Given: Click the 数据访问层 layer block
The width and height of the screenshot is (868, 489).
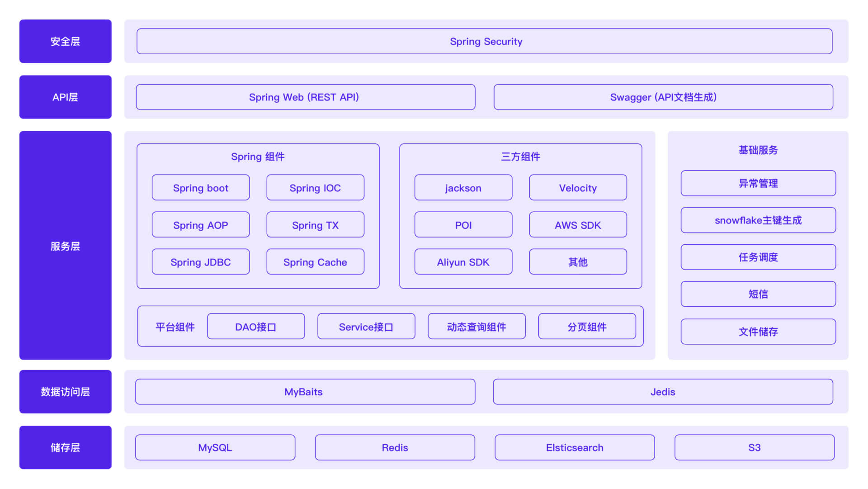Looking at the screenshot, I should coord(65,392).
